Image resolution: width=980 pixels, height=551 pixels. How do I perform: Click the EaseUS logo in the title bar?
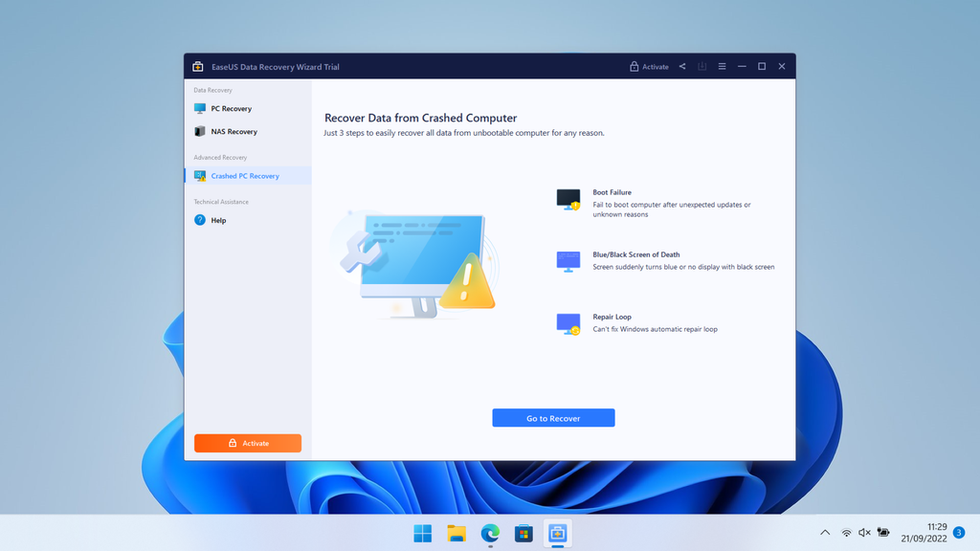click(x=197, y=66)
